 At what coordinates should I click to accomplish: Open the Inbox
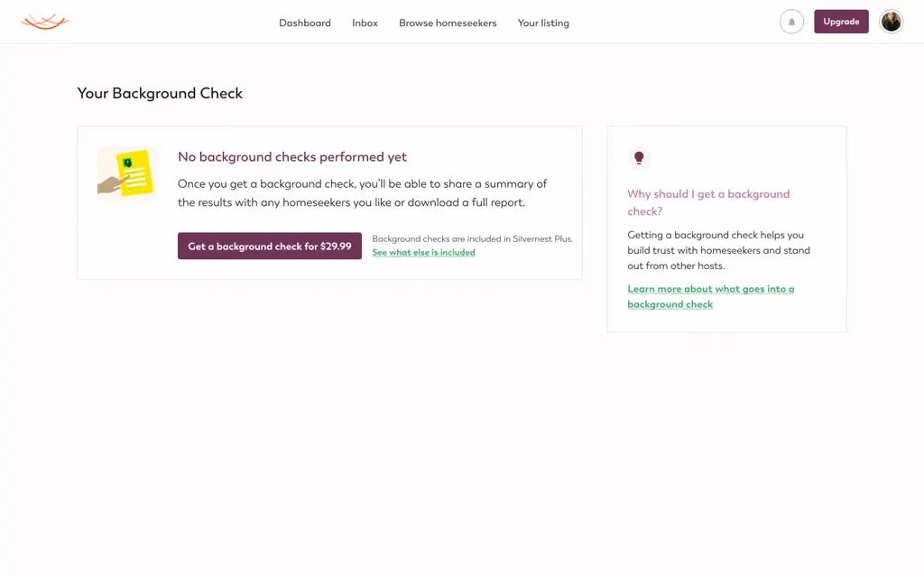[365, 23]
